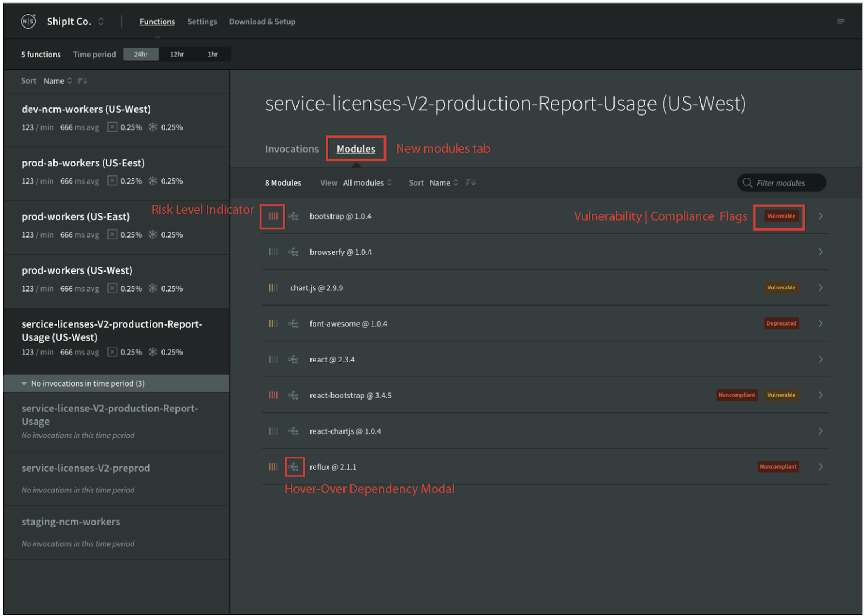Screen dimensions: 864x616
Task: Set the time period to 1hr
Action: tap(213, 55)
